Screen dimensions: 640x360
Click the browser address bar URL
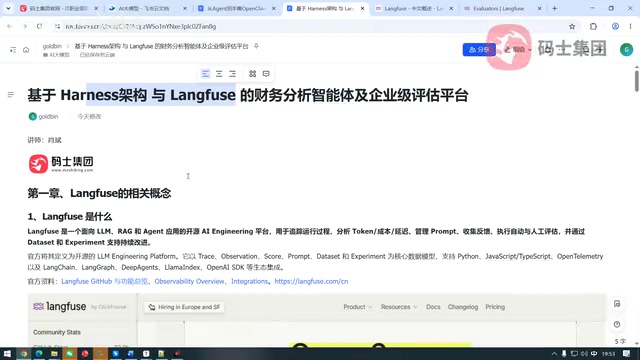coord(141,27)
